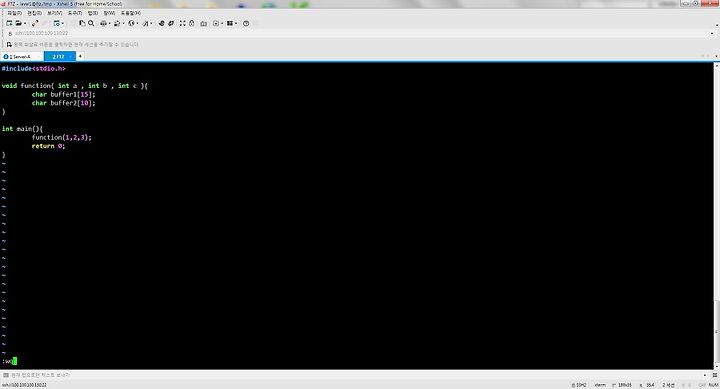720x389 pixels.
Task: Click the #include<stdio.h> line
Action: pyautogui.click(x=34, y=68)
